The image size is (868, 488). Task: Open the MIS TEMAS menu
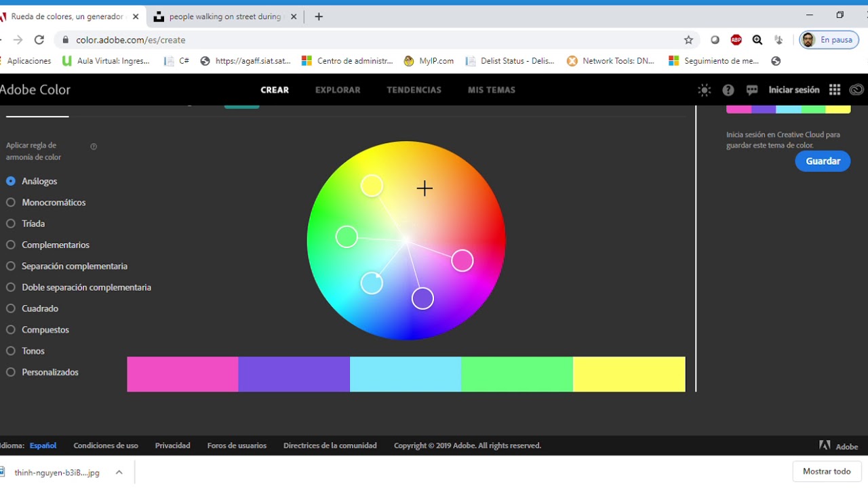[x=492, y=89]
